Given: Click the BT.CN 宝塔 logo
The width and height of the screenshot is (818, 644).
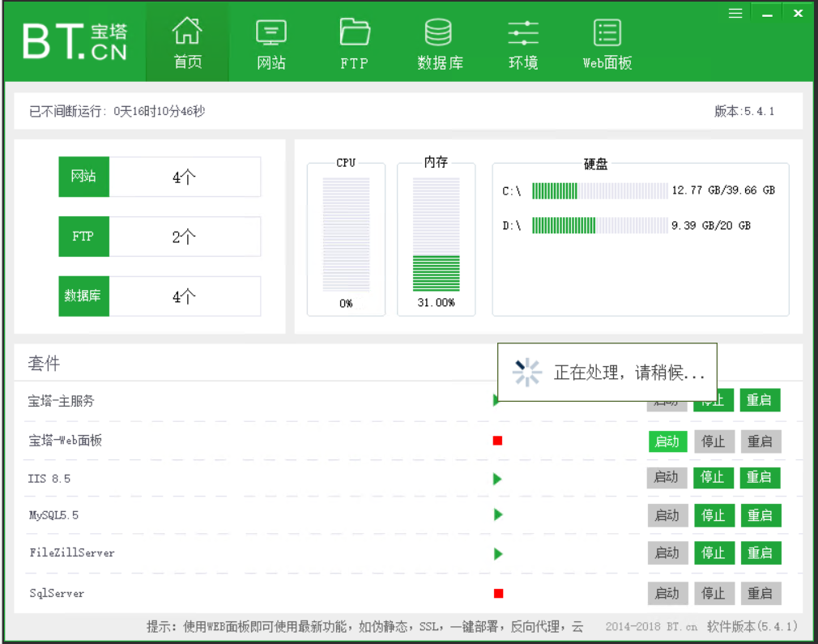Looking at the screenshot, I should [75, 42].
